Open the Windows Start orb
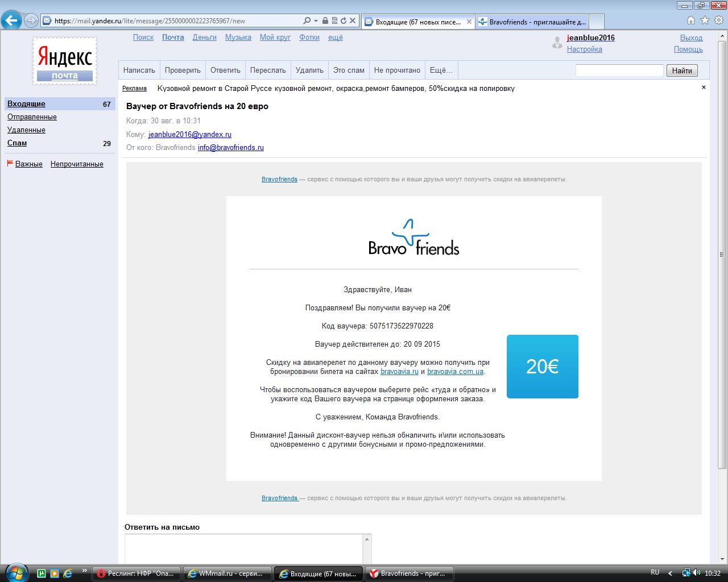728x582 pixels. pos(15,572)
